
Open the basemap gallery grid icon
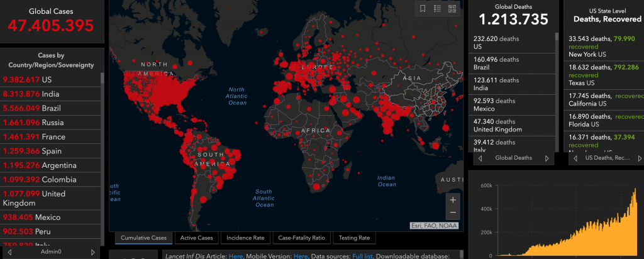tap(452, 8)
